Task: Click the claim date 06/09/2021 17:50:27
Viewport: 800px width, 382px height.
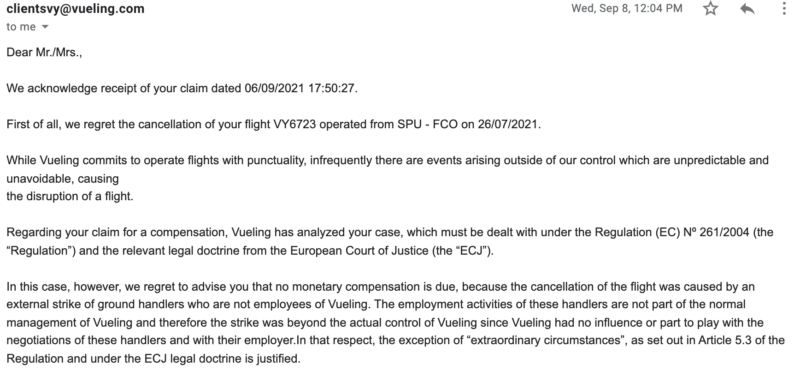Action: [301, 88]
